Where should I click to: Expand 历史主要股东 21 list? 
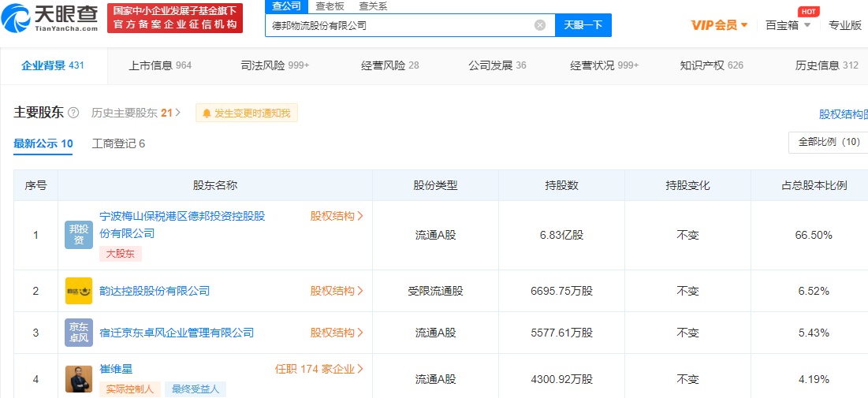pos(136,113)
